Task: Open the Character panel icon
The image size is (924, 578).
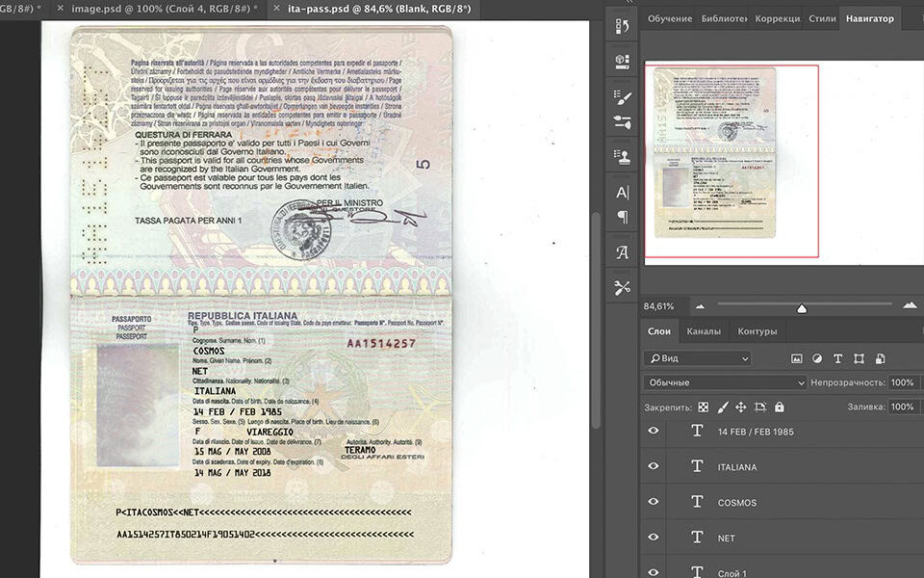Action: (x=623, y=192)
